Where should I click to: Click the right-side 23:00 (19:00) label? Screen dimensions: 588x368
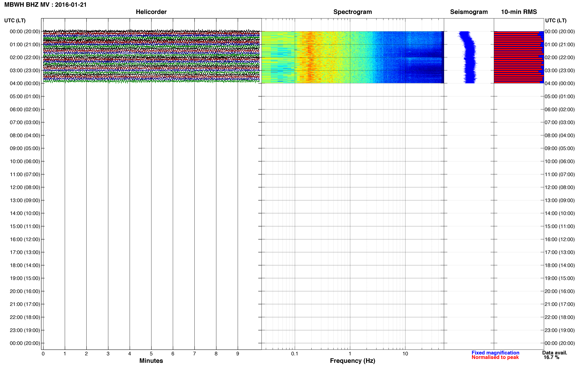coord(560,330)
